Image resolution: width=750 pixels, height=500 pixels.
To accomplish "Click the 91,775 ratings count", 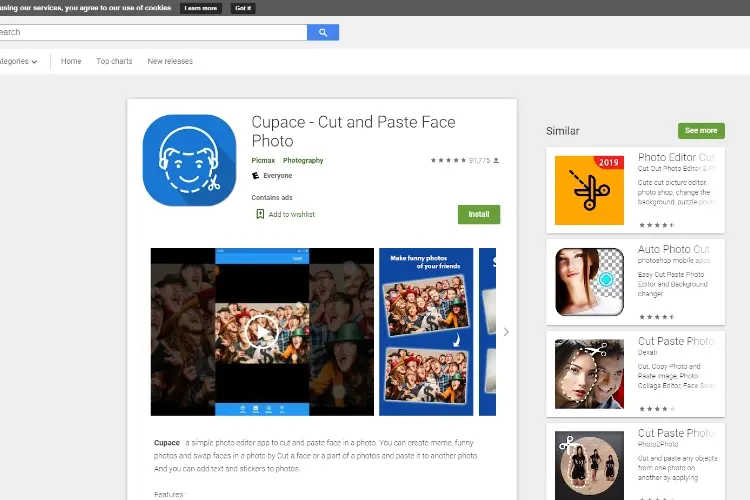I will (x=479, y=160).
